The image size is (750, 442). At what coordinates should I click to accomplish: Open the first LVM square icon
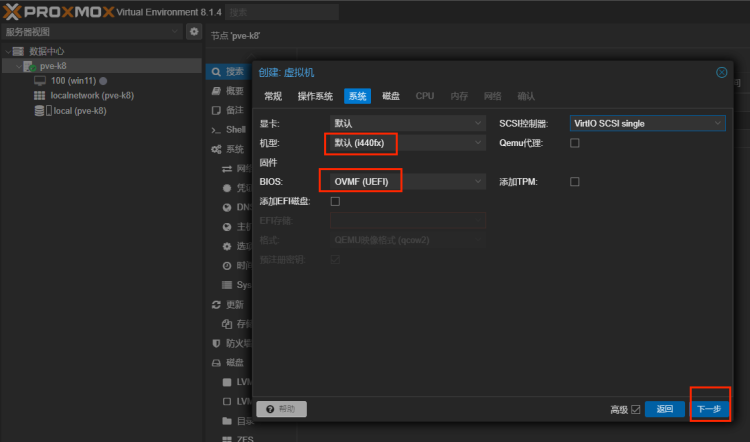[227, 382]
